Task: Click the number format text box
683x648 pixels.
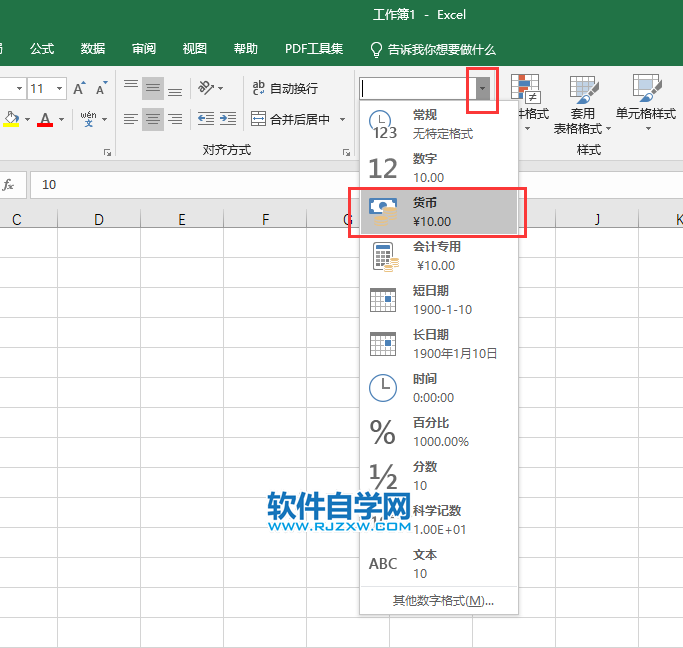Action: pos(417,88)
